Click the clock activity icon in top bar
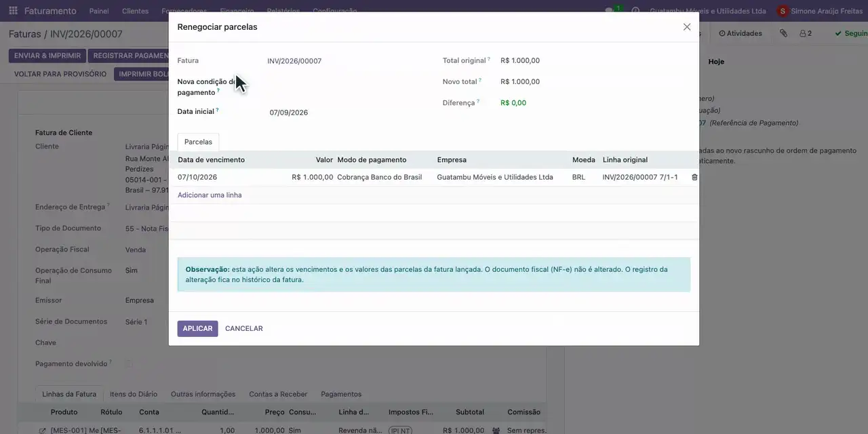 635,11
